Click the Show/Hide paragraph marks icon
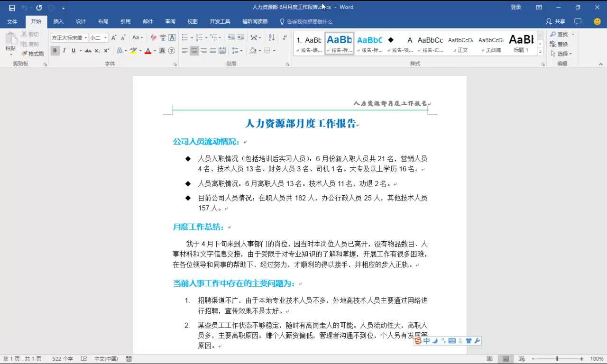This screenshot has width=607, height=364. (285, 37)
